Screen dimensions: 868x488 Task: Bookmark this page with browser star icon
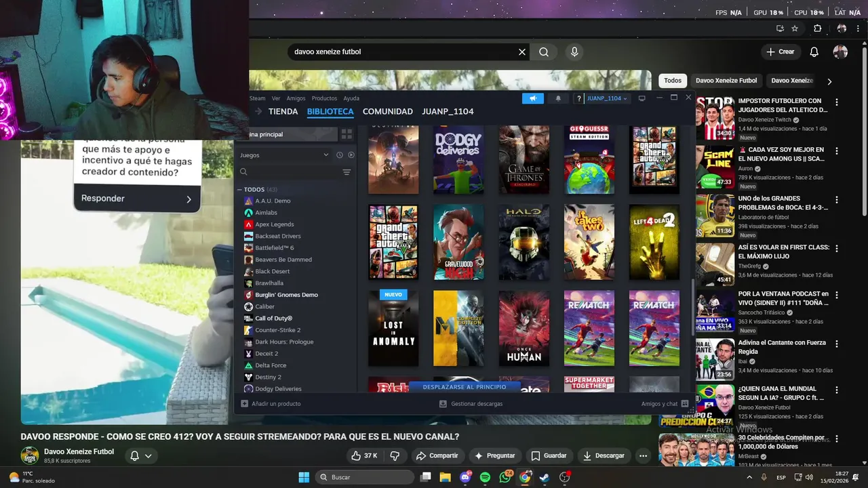tap(795, 28)
